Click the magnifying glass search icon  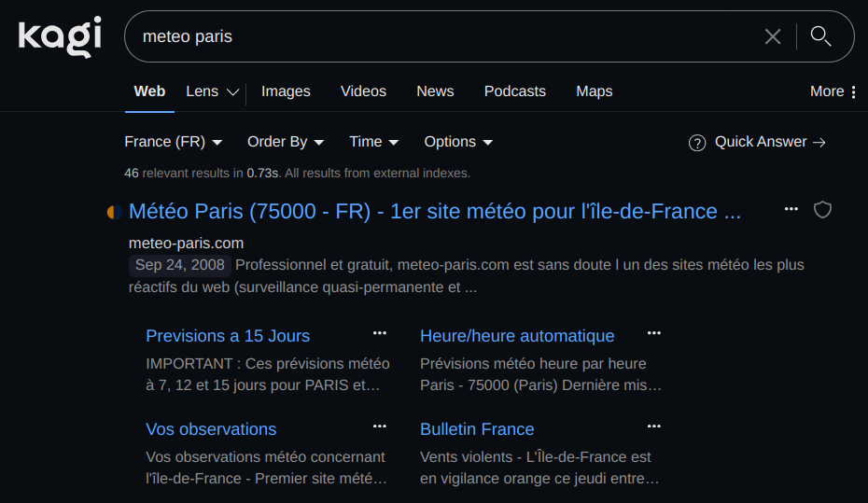[x=820, y=36]
